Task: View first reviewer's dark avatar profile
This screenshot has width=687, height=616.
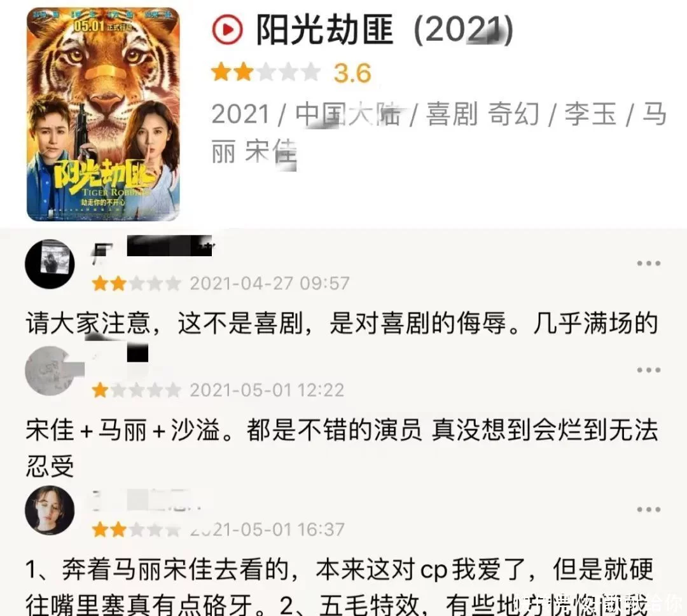Action: coord(50,264)
